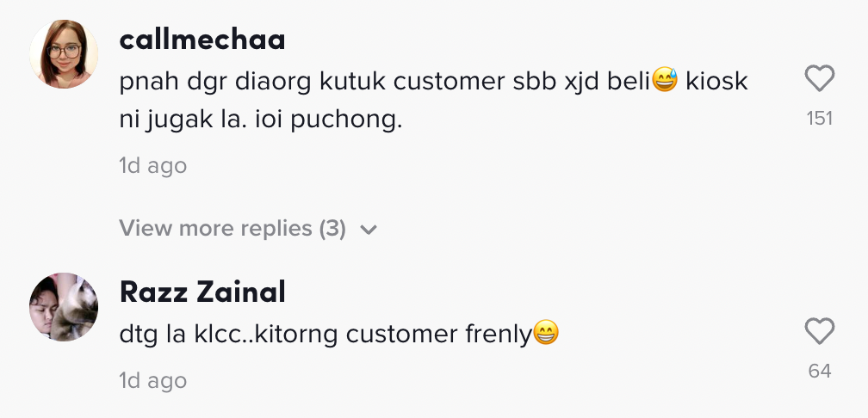Click the comment text 'dtg la klcc..kitorng'

click(230, 335)
